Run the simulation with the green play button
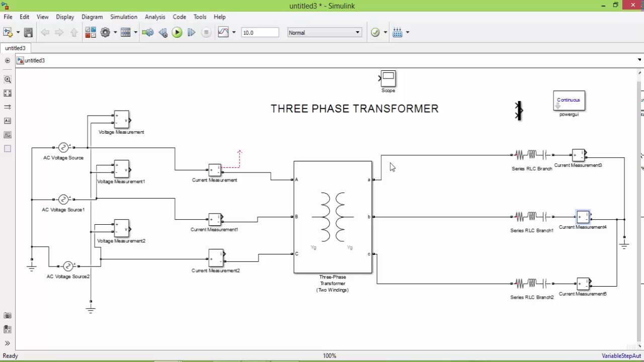Image resolution: width=644 pixels, height=362 pixels. pyautogui.click(x=177, y=33)
